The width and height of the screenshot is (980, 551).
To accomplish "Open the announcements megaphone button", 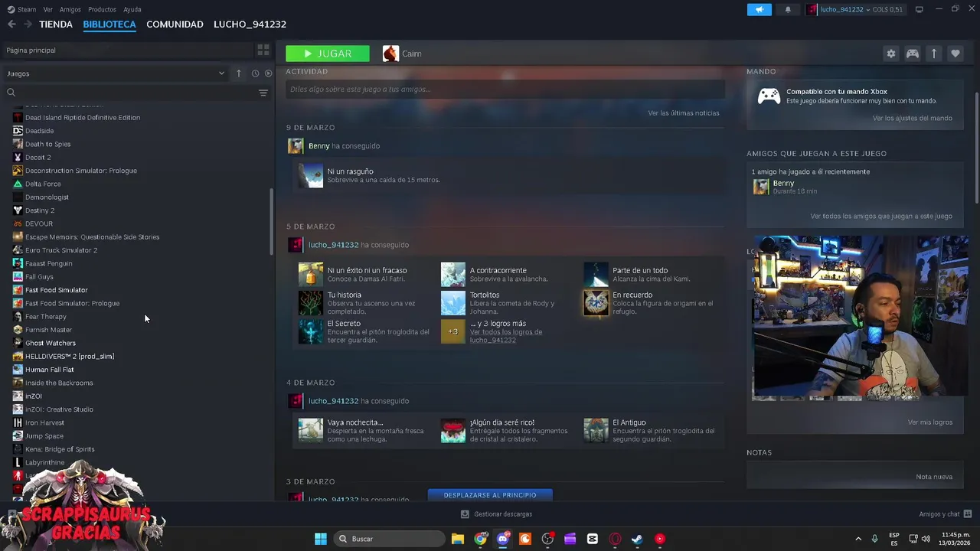I will point(759,9).
